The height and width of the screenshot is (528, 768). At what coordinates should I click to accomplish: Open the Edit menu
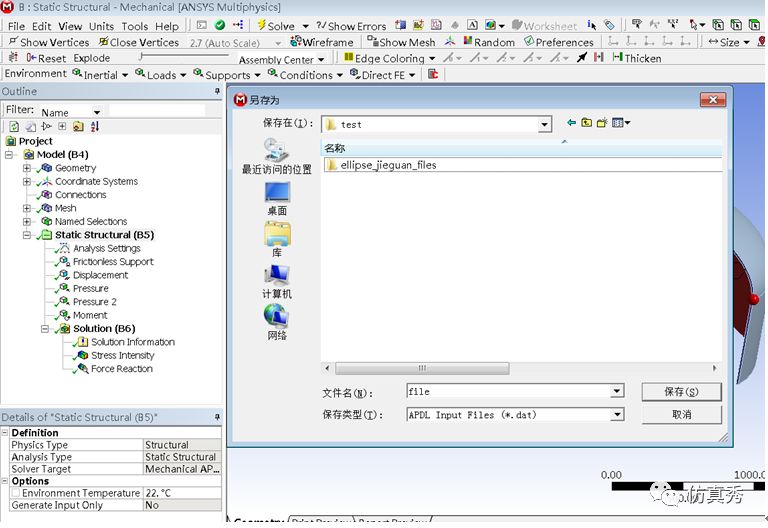pyautogui.click(x=42, y=26)
